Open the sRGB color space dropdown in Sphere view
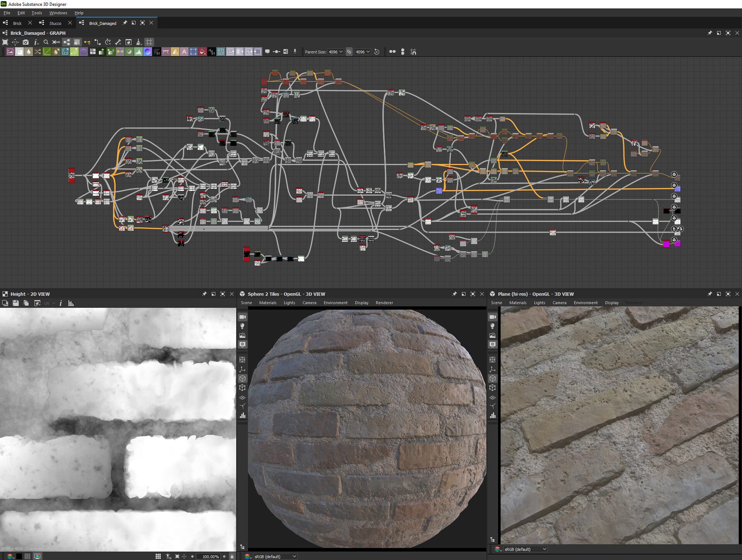 coord(275,557)
